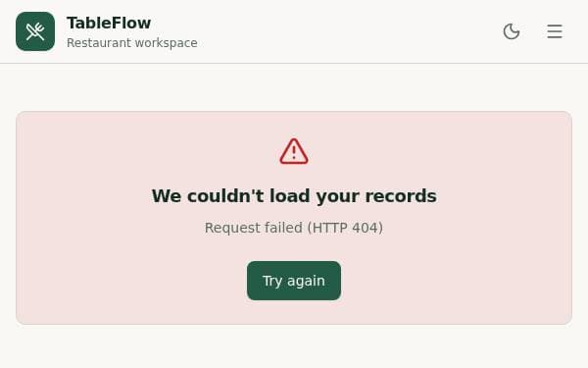The image size is (588, 368).
Task: Switch theme using crescent moon button
Action: point(512,31)
